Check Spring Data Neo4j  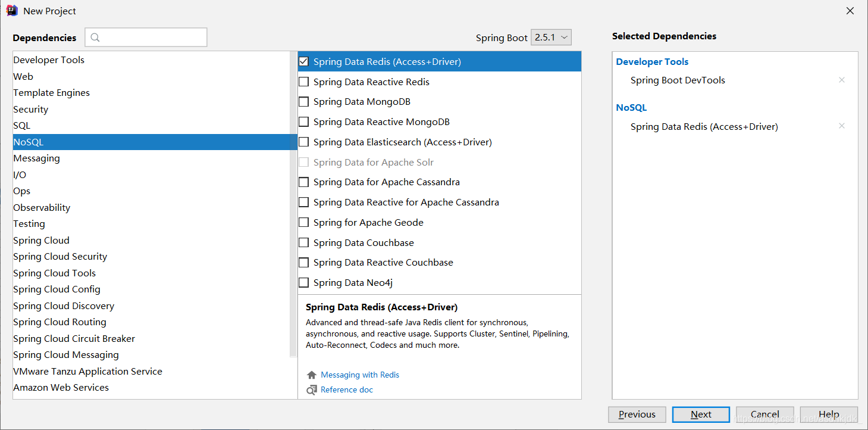pos(304,283)
